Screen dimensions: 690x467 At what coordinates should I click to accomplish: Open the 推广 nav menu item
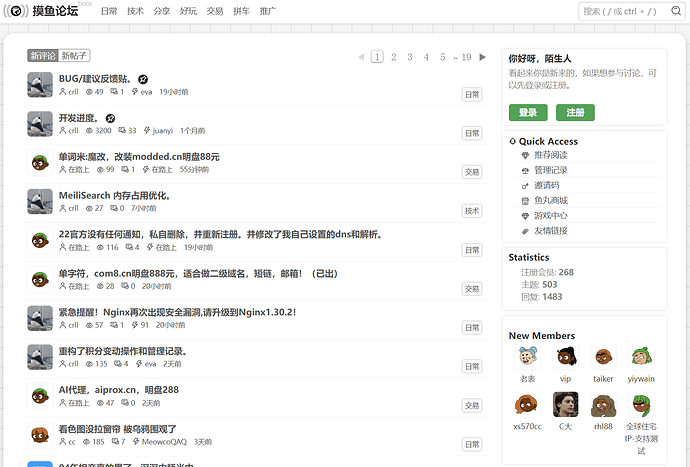point(268,11)
